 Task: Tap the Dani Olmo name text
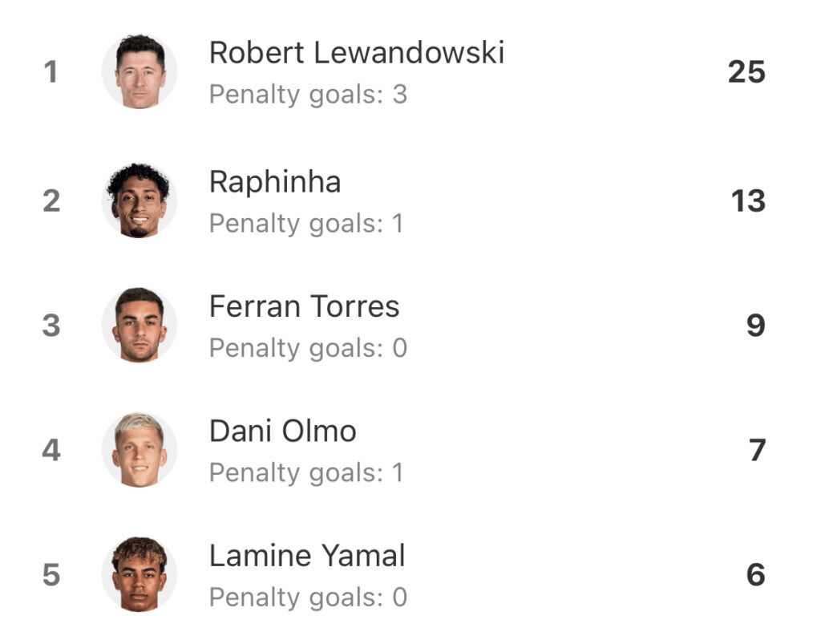pyautogui.click(x=283, y=431)
